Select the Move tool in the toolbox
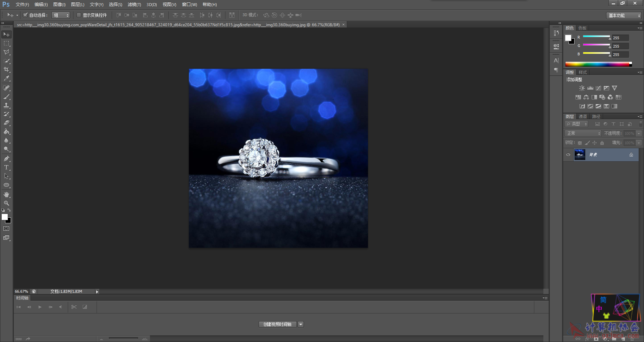 6,35
